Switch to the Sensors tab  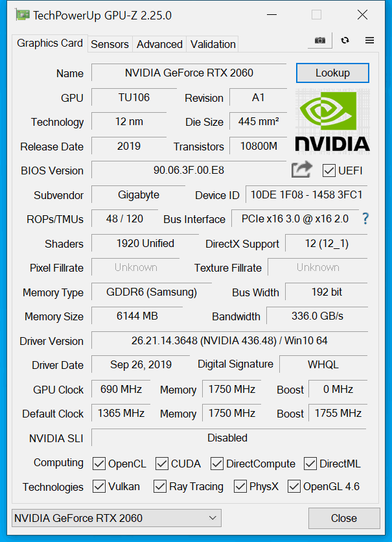coord(110,44)
